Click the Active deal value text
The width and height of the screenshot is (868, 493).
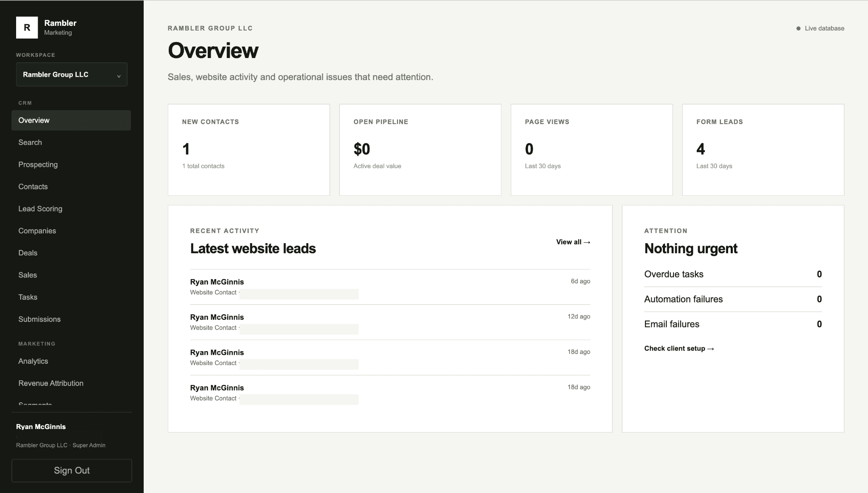pyautogui.click(x=377, y=166)
